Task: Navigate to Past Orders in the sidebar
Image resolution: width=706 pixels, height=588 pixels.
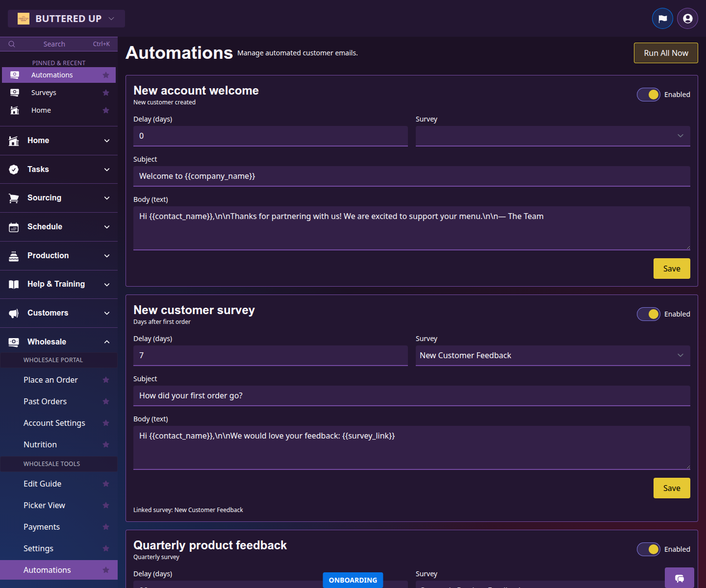Action: pyautogui.click(x=45, y=401)
